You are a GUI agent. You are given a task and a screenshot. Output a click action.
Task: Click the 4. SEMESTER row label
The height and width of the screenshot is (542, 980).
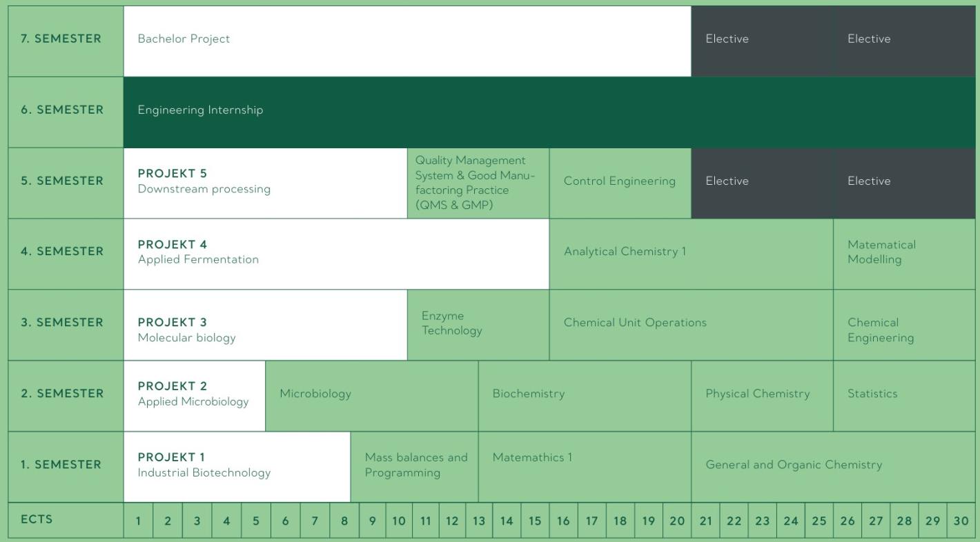pyautogui.click(x=66, y=254)
